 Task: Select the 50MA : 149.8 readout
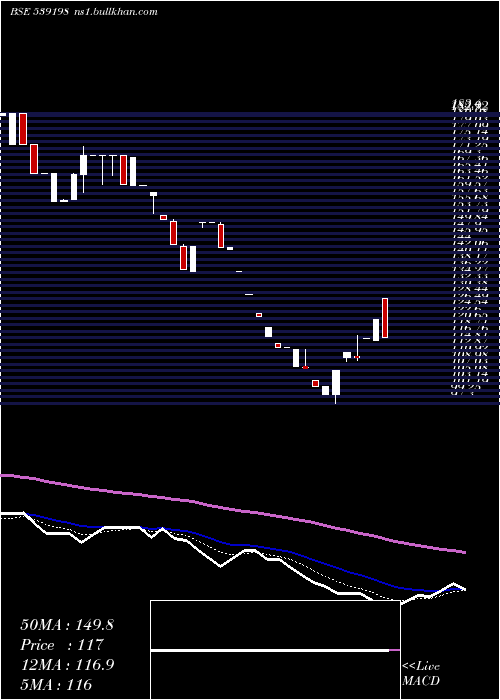pos(67,625)
